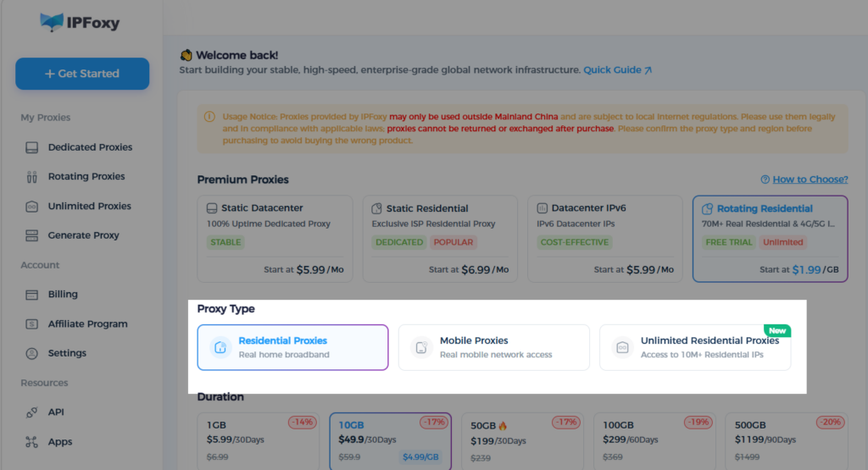Select the 1GB $5.99 plan
Viewport: 868px width, 470px height.
point(259,441)
